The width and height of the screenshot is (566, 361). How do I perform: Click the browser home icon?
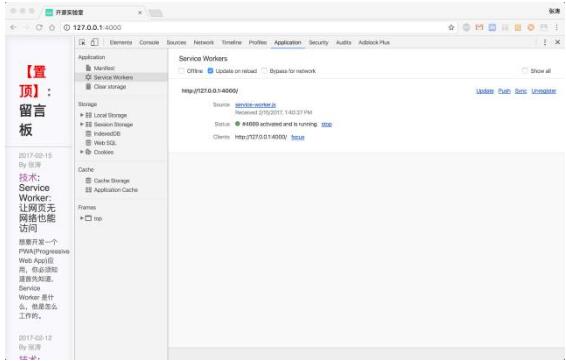tap(52, 27)
